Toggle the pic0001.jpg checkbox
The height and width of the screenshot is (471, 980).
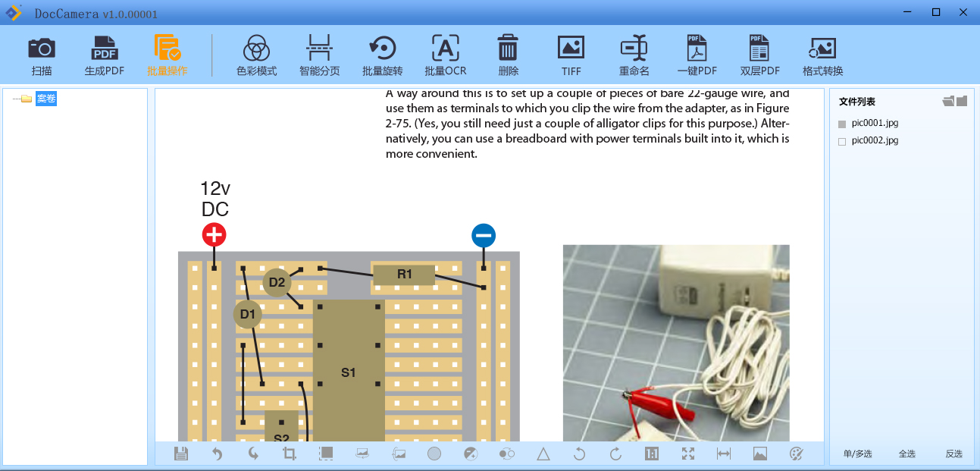click(x=841, y=124)
